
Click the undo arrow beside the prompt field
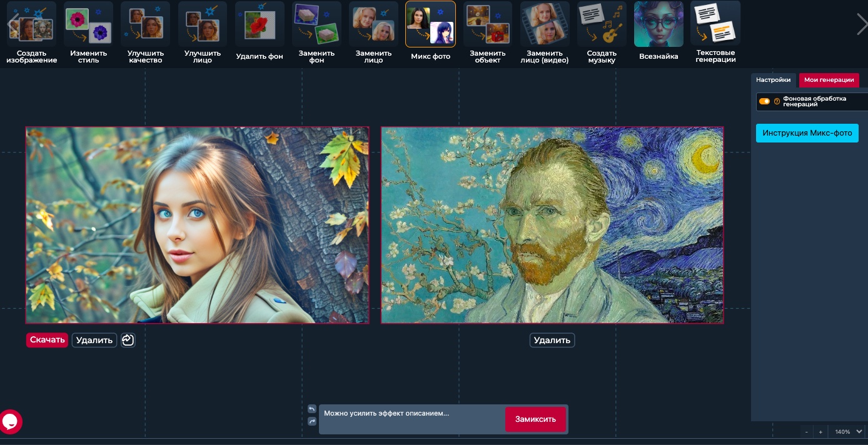tap(312, 409)
